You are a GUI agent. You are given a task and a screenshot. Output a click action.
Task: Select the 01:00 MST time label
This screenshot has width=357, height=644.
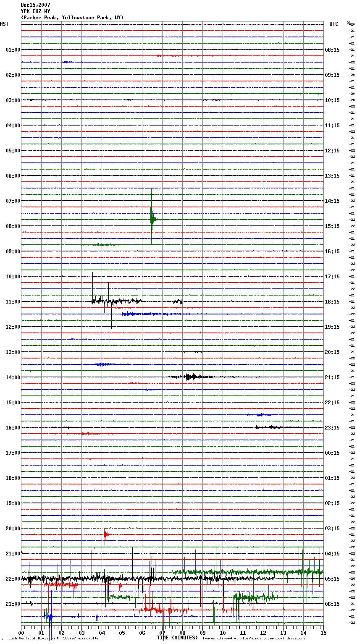pyautogui.click(x=13, y=50)
